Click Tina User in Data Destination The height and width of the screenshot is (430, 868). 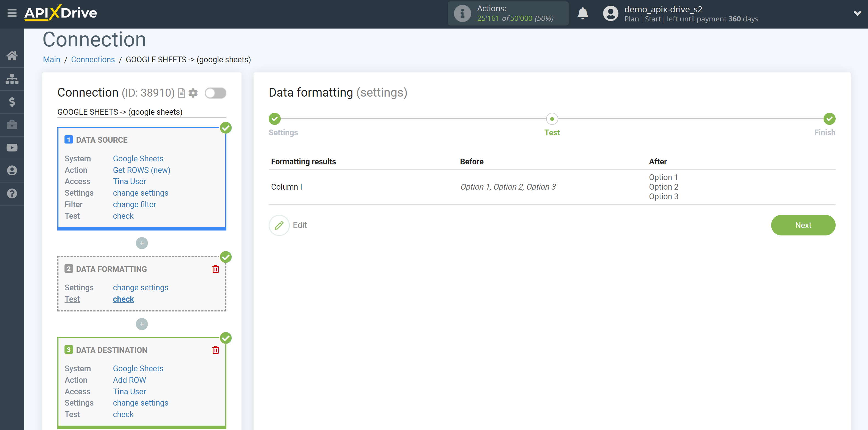tap(130, 392)
